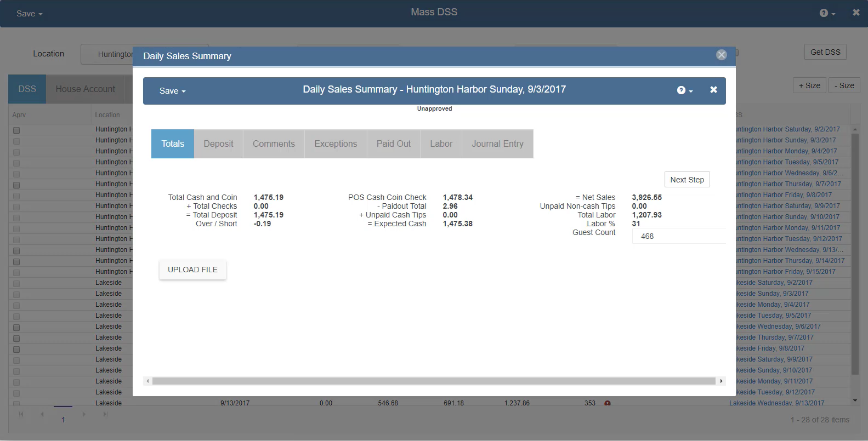Click the red alert icon in the 9/13/2017 row
868x441 pixels.
pos(607,403)
